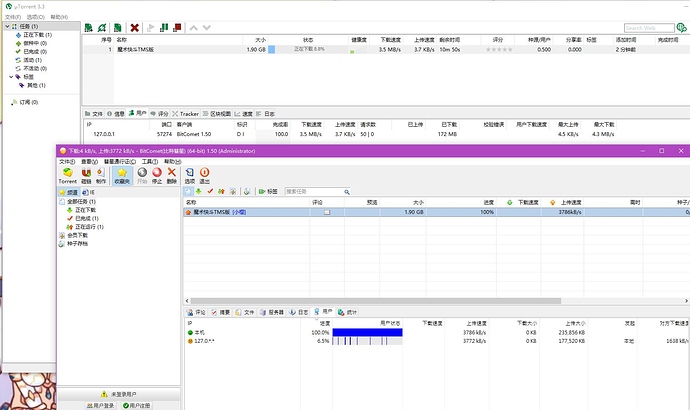Click the red X Remove icon in uTorrent toolbar
Image resolution: width=690 pixels, height=410 pixels.
[x=135, y=28]
